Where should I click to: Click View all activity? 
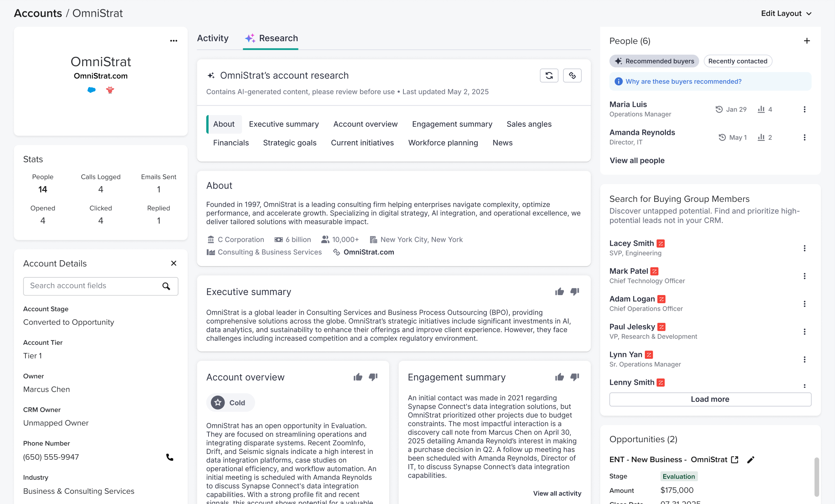(x=557, y=493)
